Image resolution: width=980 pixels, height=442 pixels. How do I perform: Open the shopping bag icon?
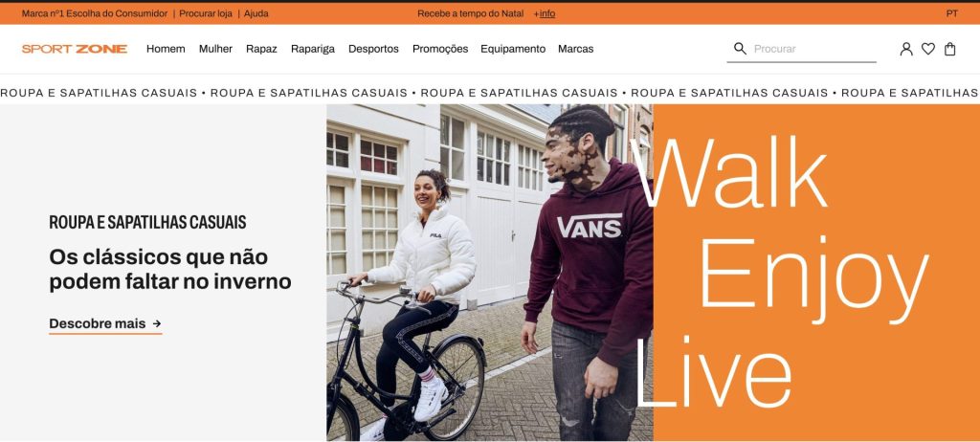pos(950,49)
